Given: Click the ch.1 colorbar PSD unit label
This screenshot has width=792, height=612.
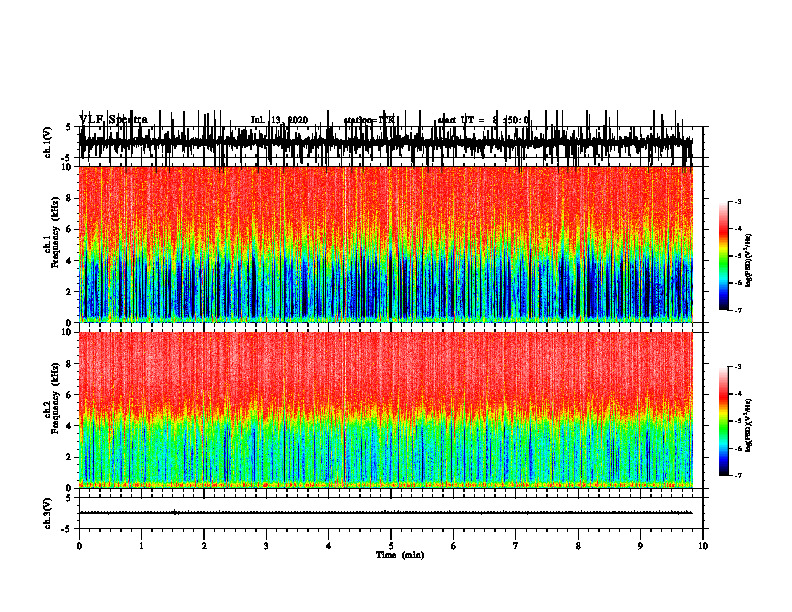Looking at the screenshot, I should point(749,261).
